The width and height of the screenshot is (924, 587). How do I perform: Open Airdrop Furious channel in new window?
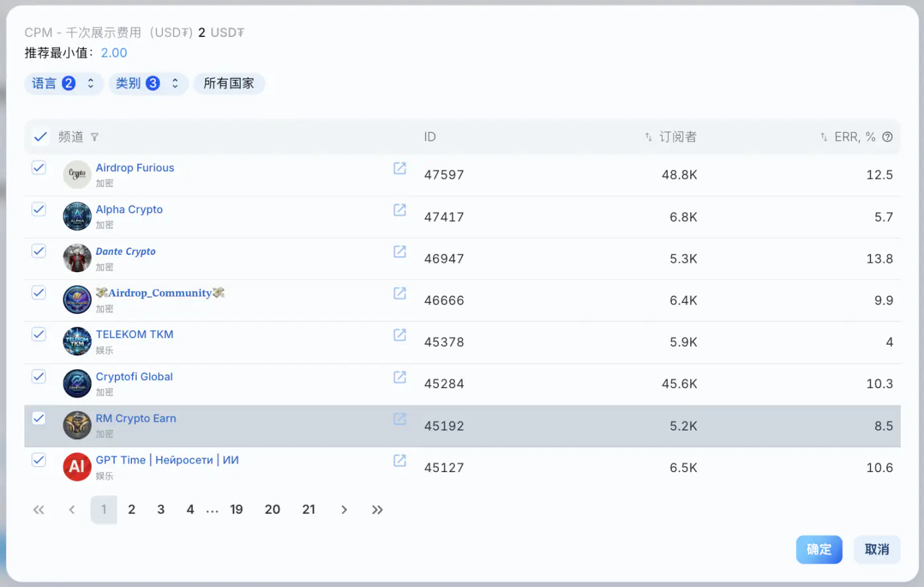tap(400, 168)
